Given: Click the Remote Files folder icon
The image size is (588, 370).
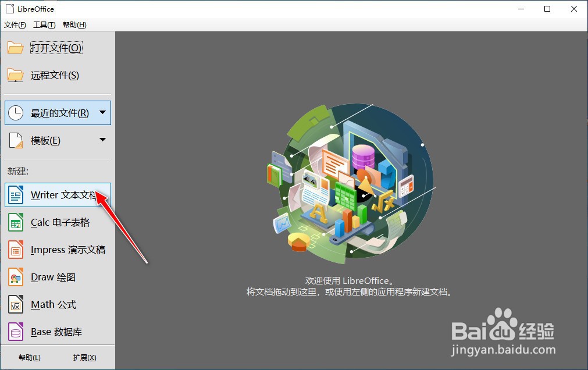Looking at the screenshot, I should click(x=15, y=75).
